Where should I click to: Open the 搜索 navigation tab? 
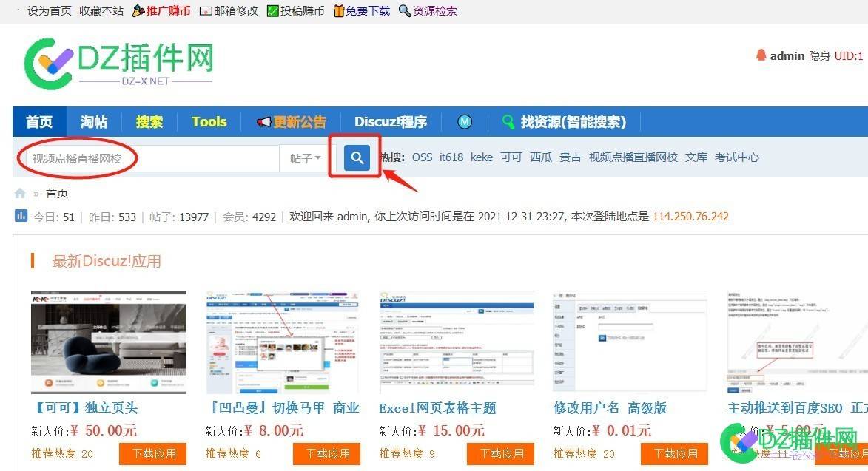[149, 121]
